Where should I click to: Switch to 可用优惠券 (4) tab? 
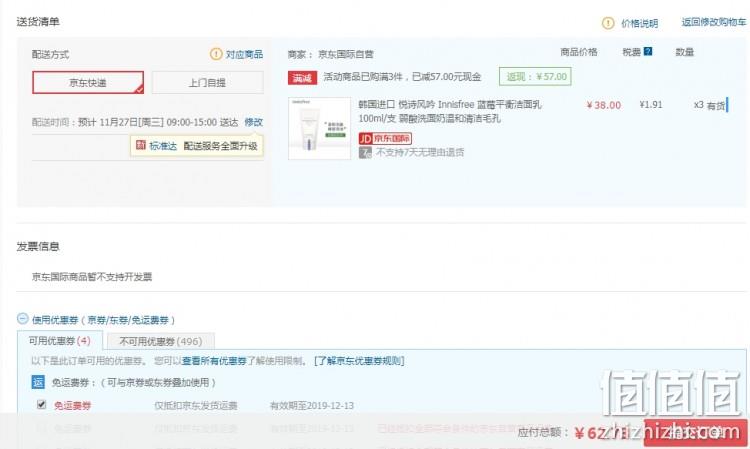(60, 340)
